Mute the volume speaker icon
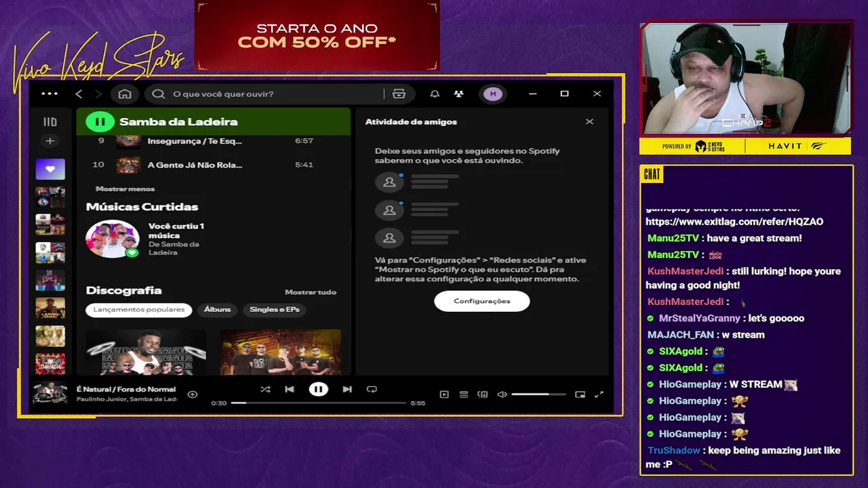868x488 pixels. (x=502, y=394)
